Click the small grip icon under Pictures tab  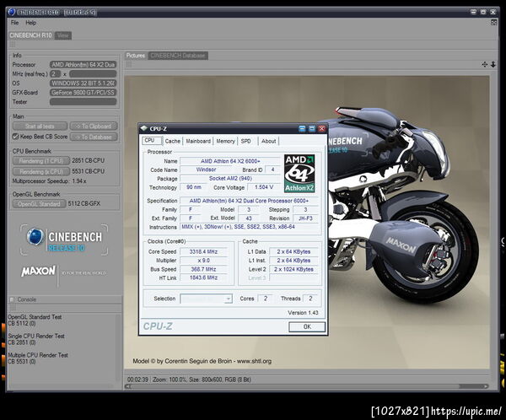129,65
